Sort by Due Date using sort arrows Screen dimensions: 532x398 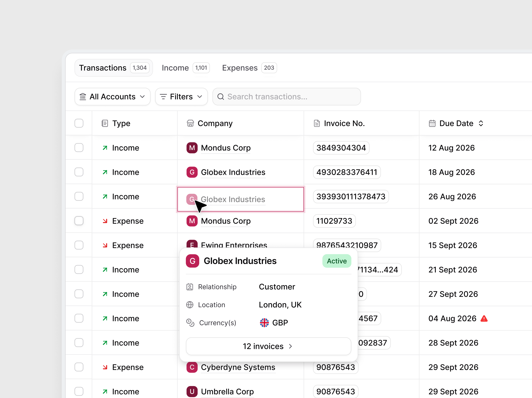[481, 123]
